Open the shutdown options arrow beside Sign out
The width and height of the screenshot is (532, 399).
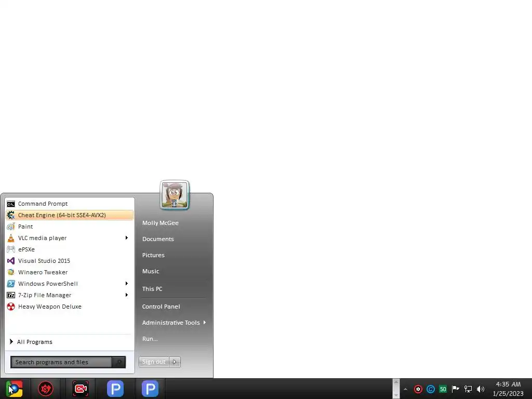(175, 362)
